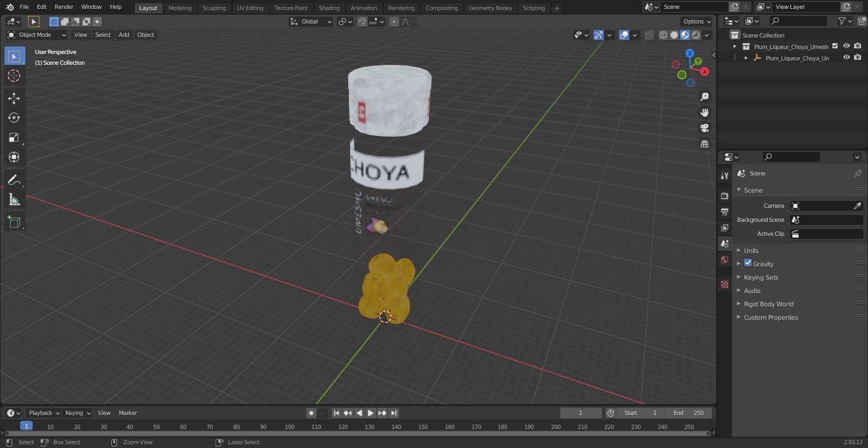Screen dimensions: 868x448
Task: Switch orthographic/perspective grid icon
Action: tap(704, 144)
